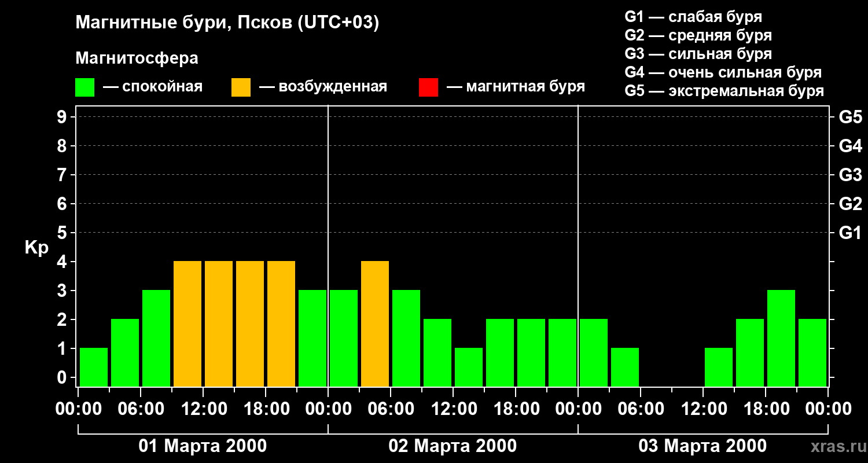868x463 pixels.
Task: Select the "02 Марта 2000" date label
Action: (x=453, y=446)
